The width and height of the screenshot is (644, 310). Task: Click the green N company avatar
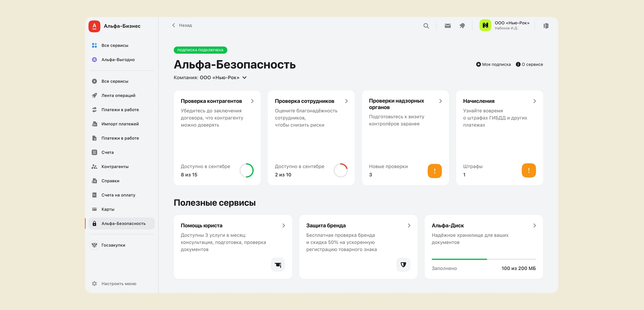[485, 25]
